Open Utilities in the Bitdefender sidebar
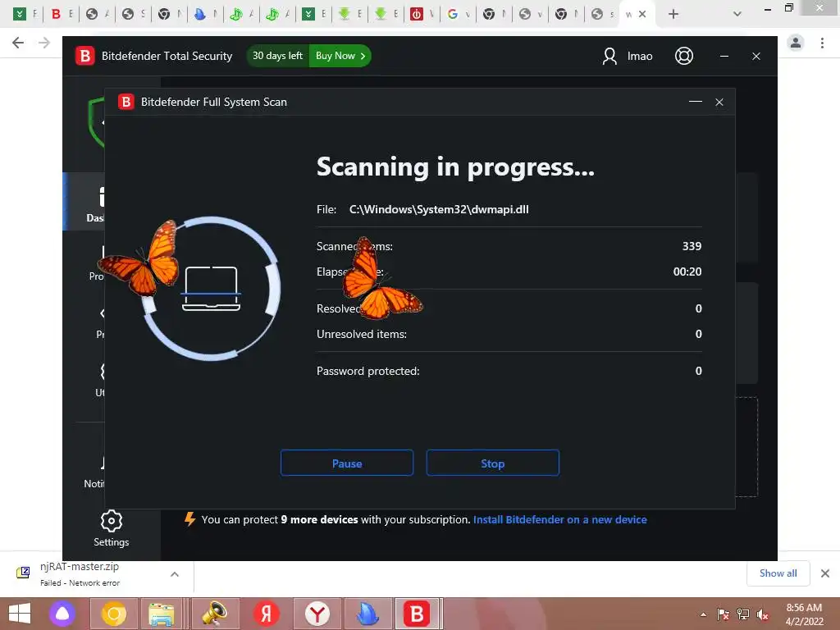 (100, 381)
